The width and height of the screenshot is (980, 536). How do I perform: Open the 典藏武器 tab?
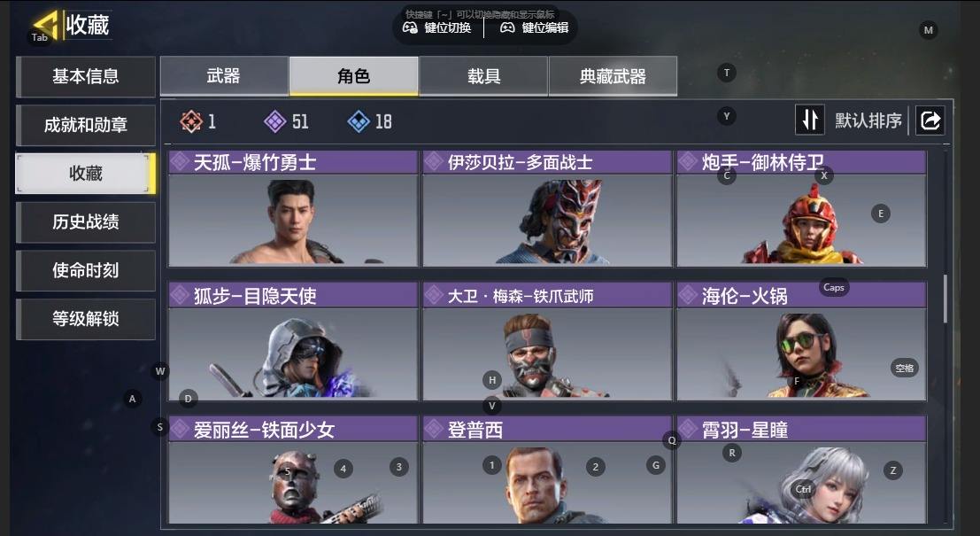coord(613,75)
